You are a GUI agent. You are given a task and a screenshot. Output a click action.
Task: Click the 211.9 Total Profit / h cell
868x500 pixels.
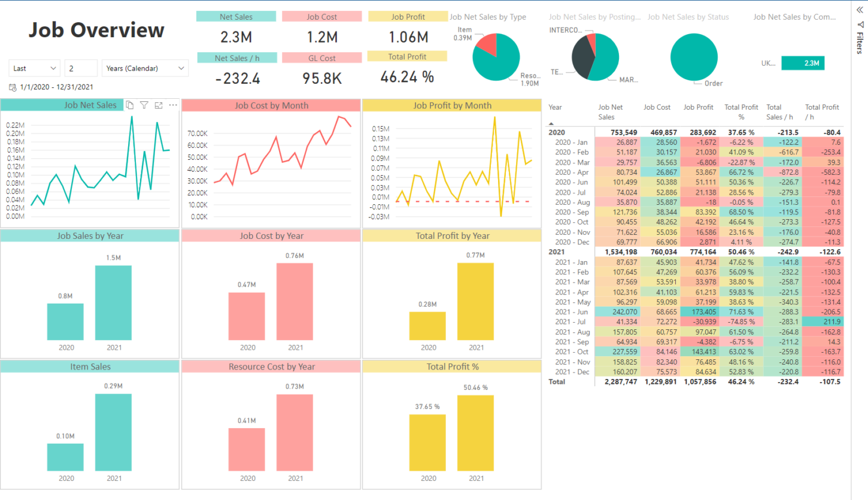(822, 322)
